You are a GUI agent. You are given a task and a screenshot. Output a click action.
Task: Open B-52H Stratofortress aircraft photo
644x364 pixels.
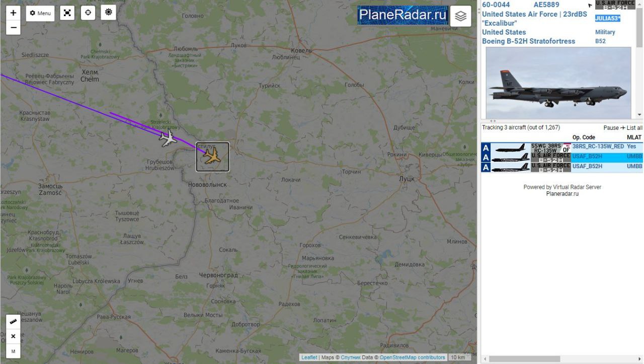click(x=558, y=83)
